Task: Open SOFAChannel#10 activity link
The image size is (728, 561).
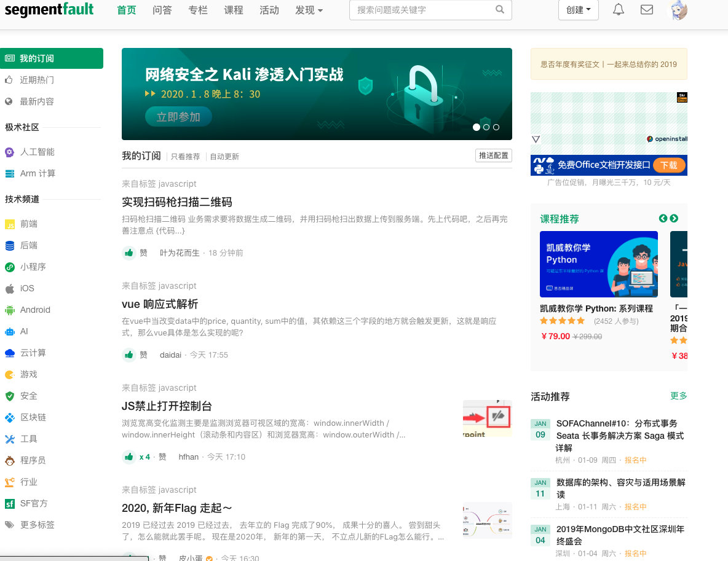Action: point(620,436)
